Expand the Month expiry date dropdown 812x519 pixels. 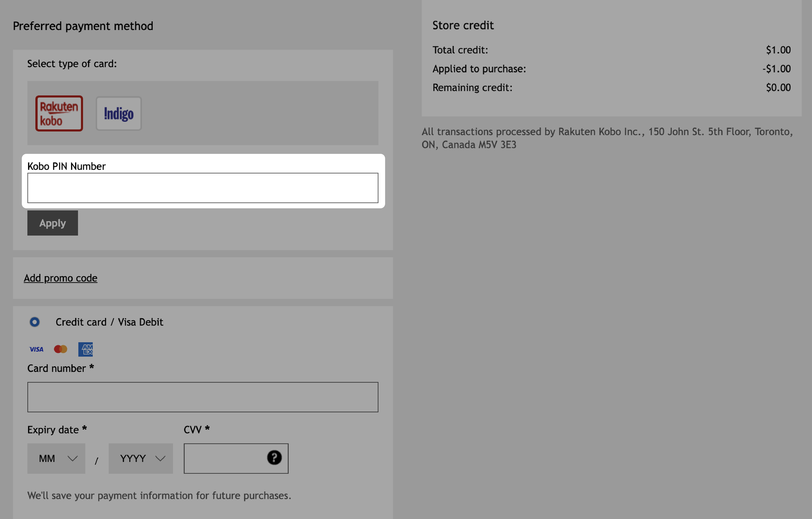pyautogui.click(x=56, y=458)
